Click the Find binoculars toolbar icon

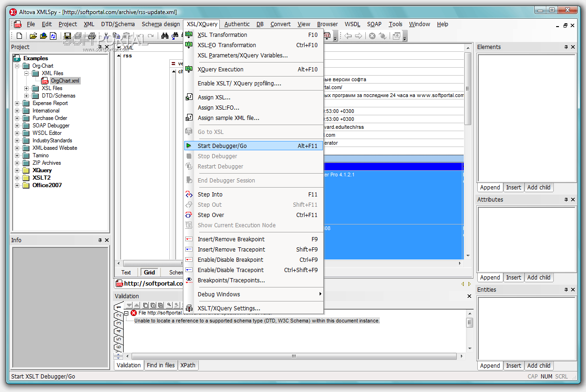[165, 35]
